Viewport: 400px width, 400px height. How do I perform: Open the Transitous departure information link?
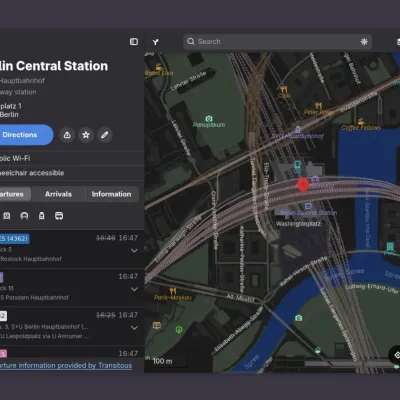pos(66,366)
